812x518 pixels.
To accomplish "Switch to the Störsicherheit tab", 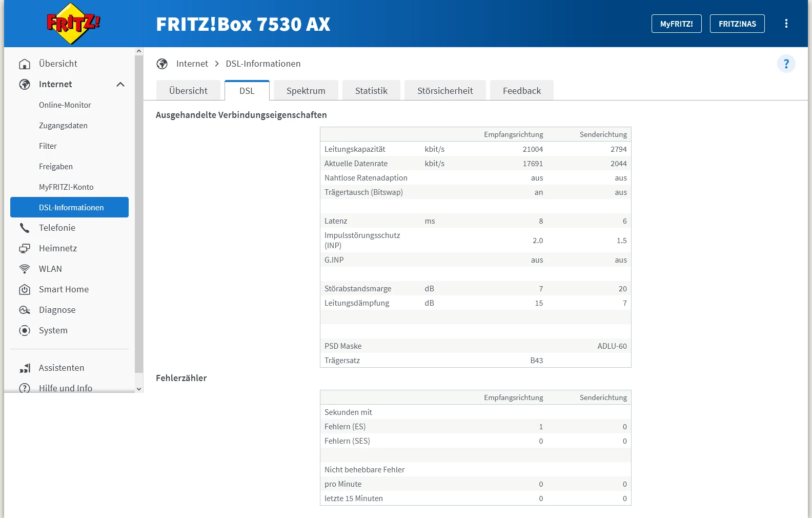I will click(445, 90).
